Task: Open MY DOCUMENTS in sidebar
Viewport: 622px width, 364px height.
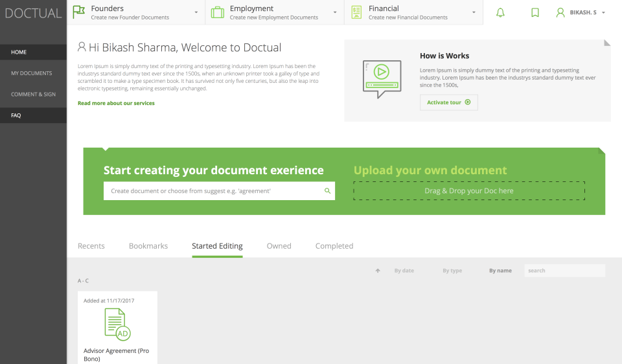Action: pos(33,73)
